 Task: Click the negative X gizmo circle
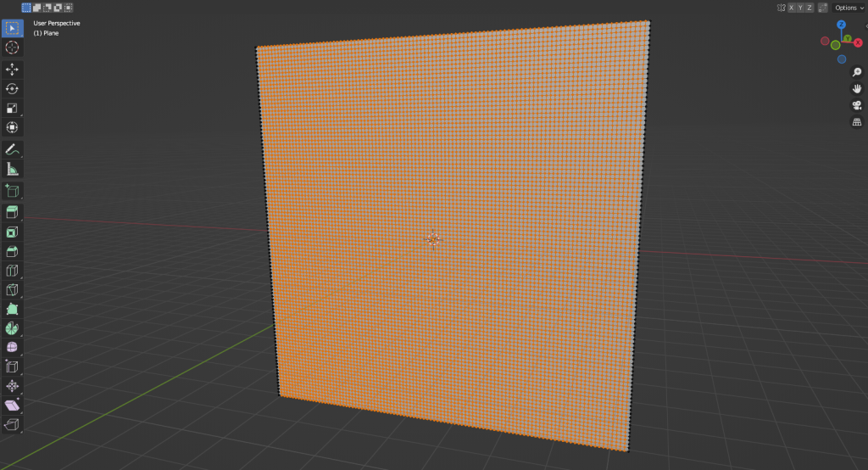click(825, 41)
